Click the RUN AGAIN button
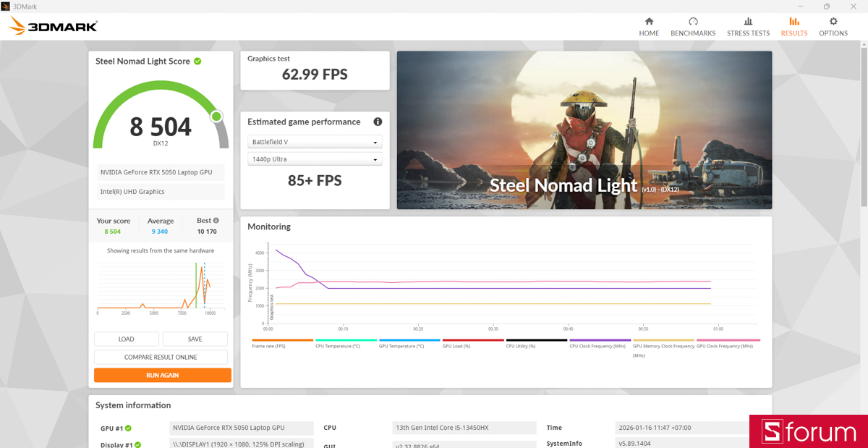The height and width of the screenshot is (448, 868). pyautogui.click(x=162, y=375)
